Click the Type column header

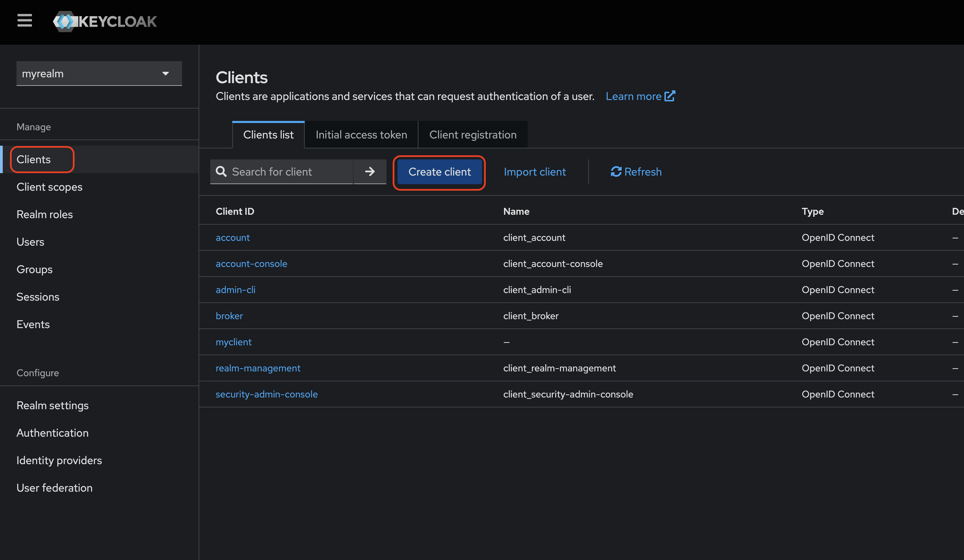point(812,212)
